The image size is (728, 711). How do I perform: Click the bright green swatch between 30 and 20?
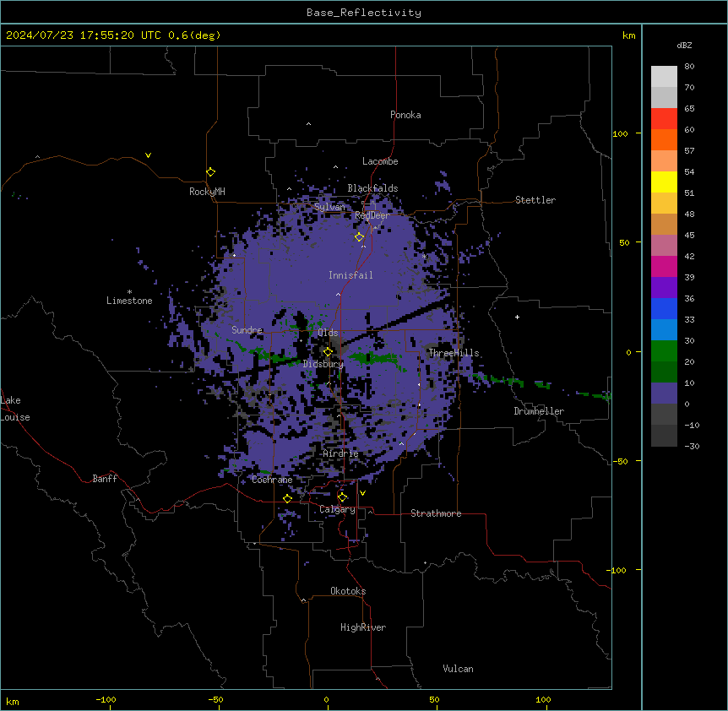coord(664,351)
